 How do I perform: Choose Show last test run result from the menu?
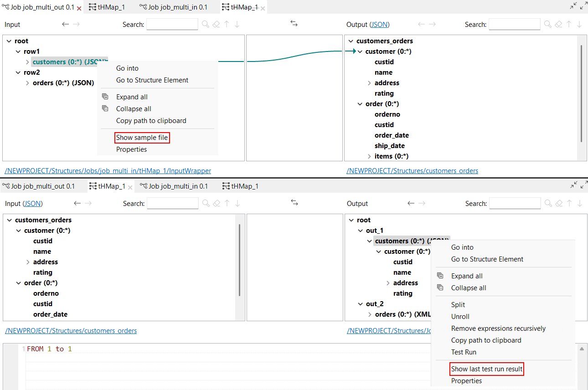[486, 369]
